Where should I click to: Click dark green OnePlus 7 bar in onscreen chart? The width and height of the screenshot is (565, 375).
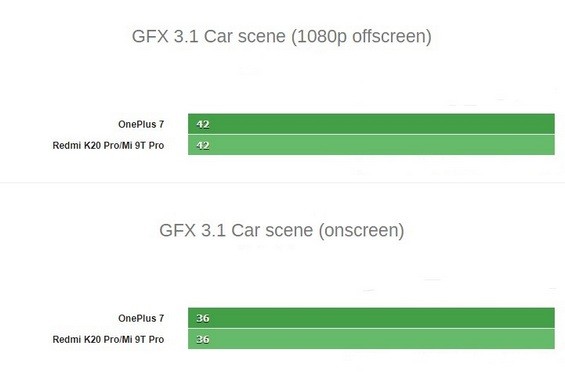[x=371, y=318]
